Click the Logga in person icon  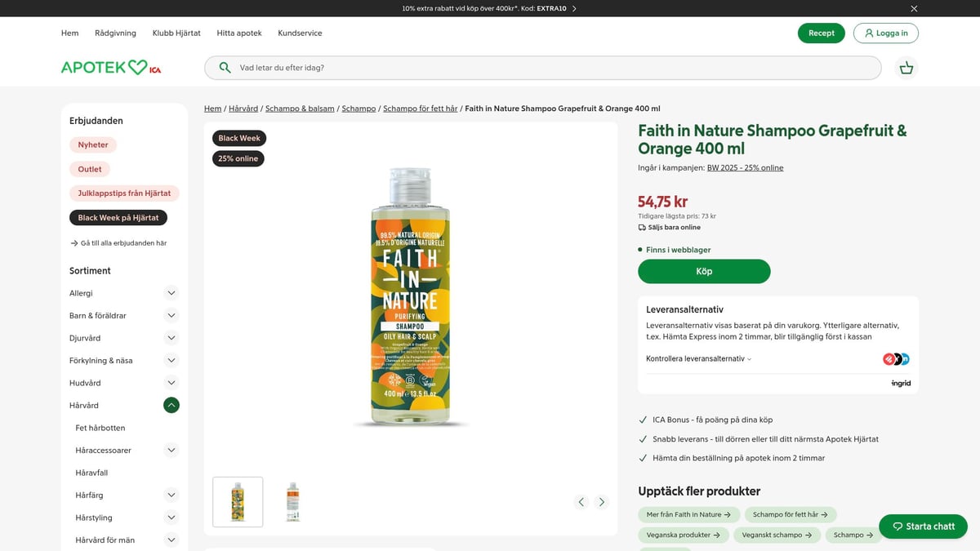(x=868, y=33)
